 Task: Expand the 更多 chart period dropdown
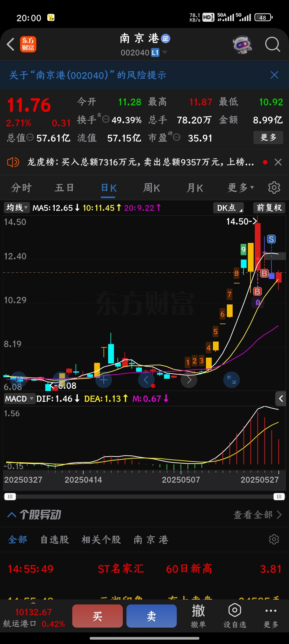click(x=241, y=187)
